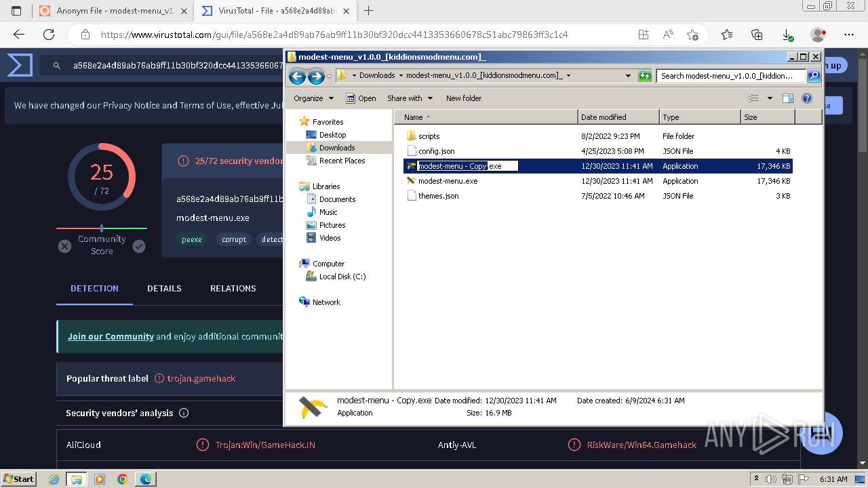Select config.json file
868x488 pixels.
click(436, 151)
